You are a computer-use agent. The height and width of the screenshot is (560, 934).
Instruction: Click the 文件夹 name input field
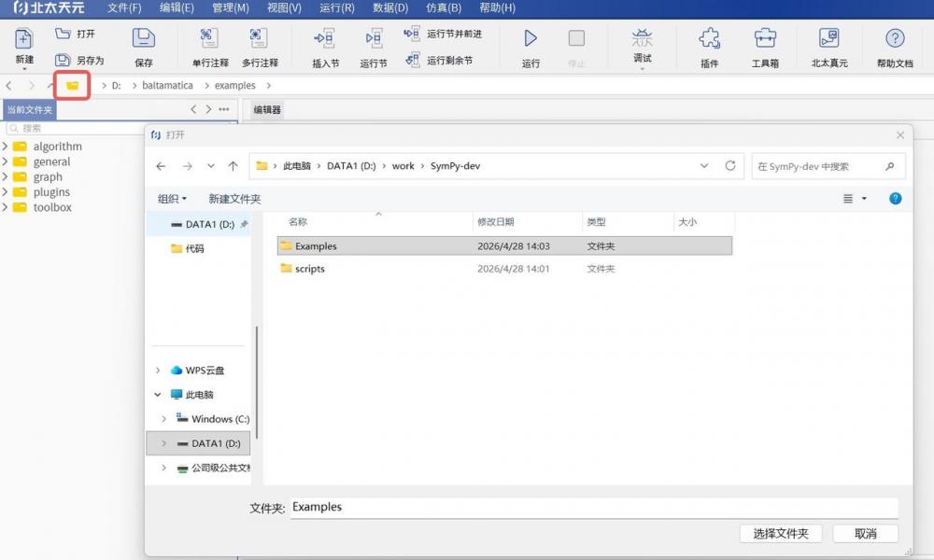(x=593, y=508)
